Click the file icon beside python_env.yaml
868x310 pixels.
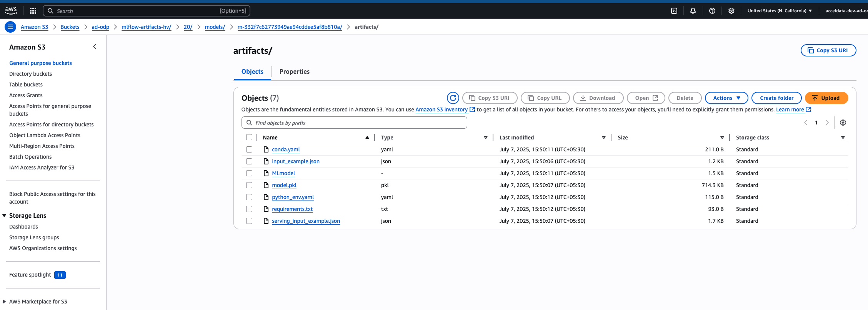pyautogui.click(x=266, y=197)
